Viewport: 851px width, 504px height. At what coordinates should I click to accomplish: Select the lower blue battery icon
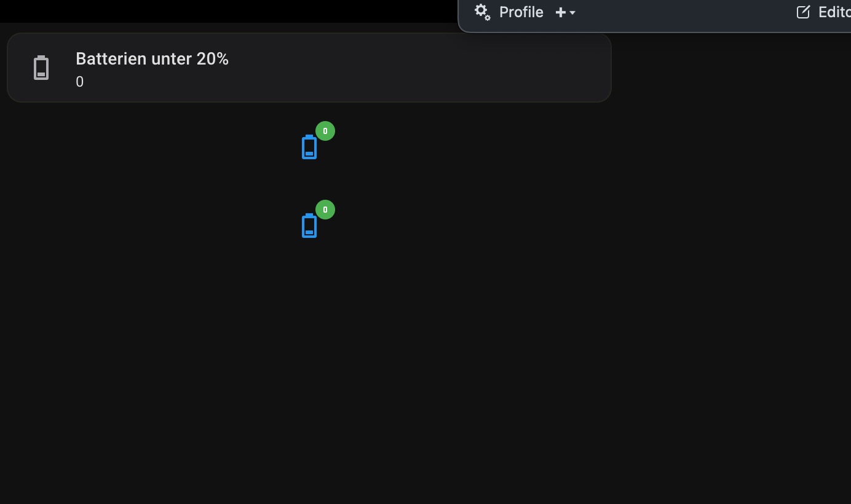[x=309, y=226]
